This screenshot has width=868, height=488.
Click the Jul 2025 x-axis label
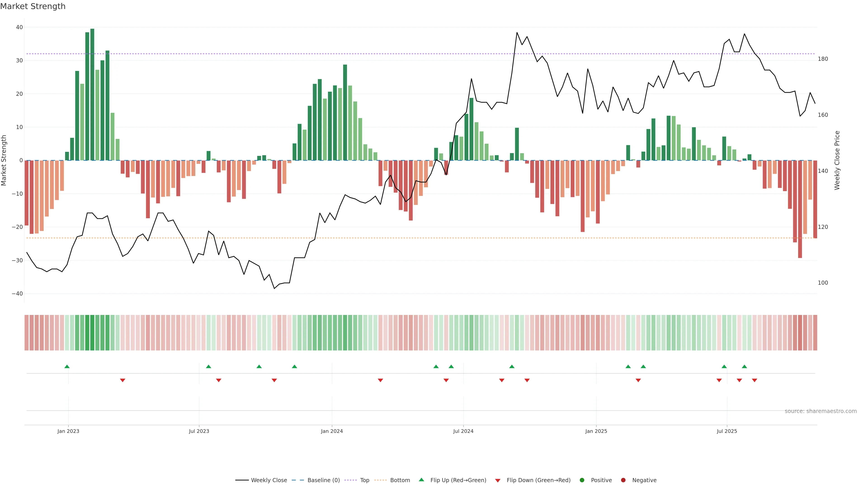727,431
